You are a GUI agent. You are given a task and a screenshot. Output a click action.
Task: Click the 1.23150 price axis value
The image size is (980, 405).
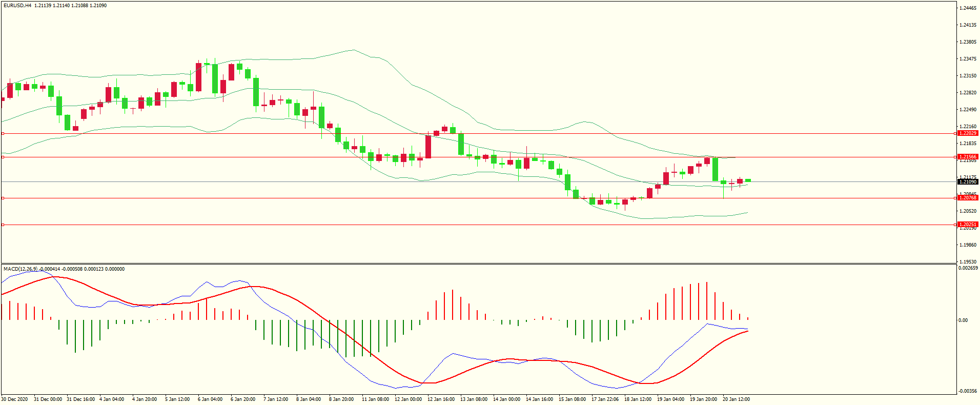pos(968,76)
